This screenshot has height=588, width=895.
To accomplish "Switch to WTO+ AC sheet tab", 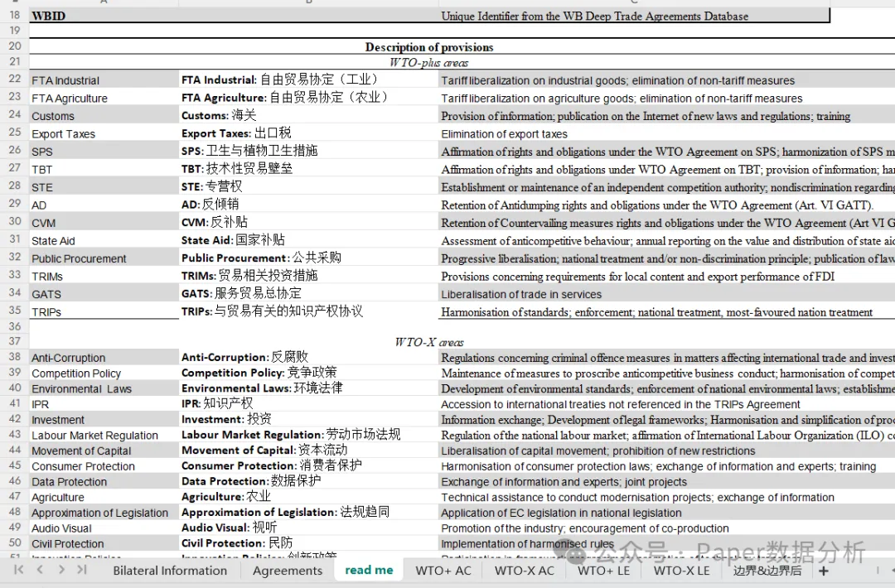I will pyautogui.click(x=443, y=571).
